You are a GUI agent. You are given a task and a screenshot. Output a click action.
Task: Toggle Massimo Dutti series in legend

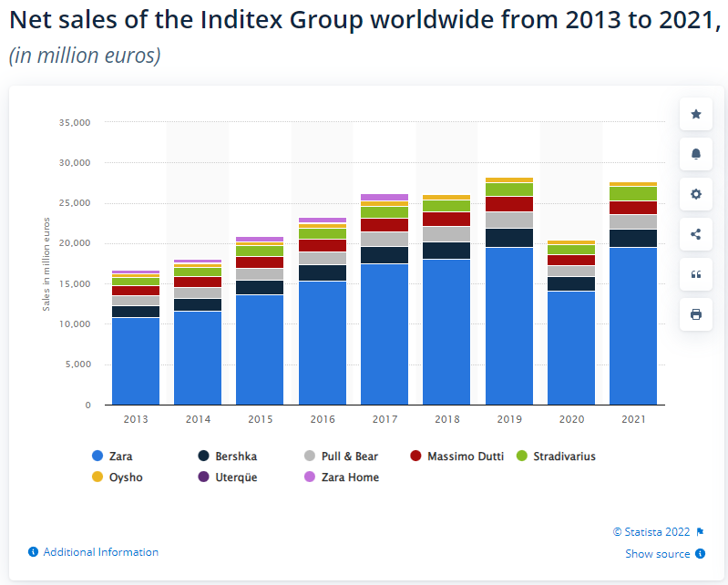(457, 457)
